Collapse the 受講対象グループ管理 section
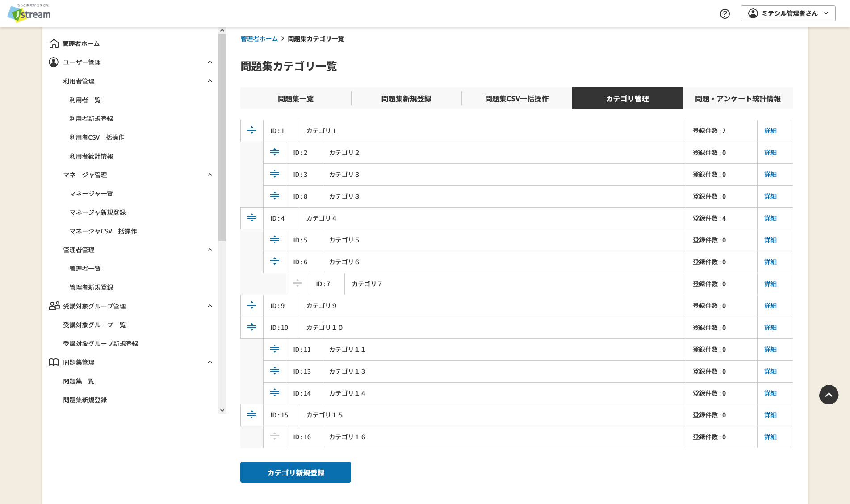Screen dimensions: 850x504 (x=210, y=306)
